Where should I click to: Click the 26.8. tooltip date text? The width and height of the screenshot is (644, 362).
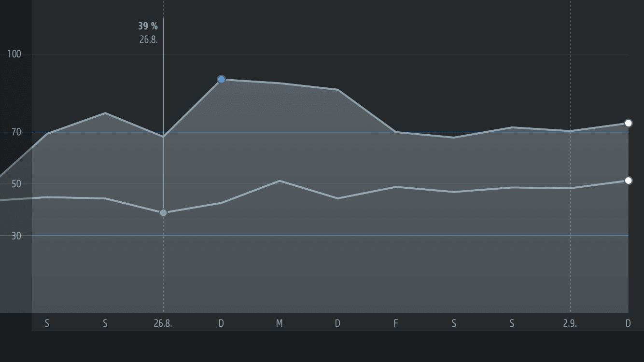[149, 40]
